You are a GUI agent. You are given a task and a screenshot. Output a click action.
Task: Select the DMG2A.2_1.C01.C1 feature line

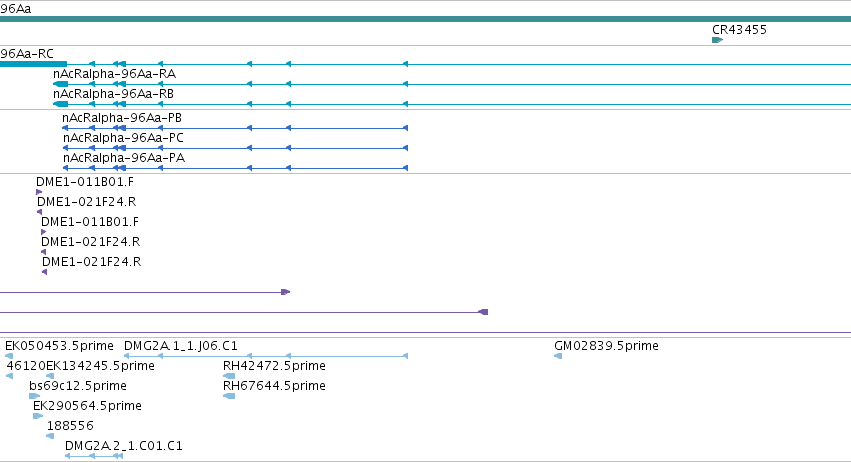click(94, 456)
